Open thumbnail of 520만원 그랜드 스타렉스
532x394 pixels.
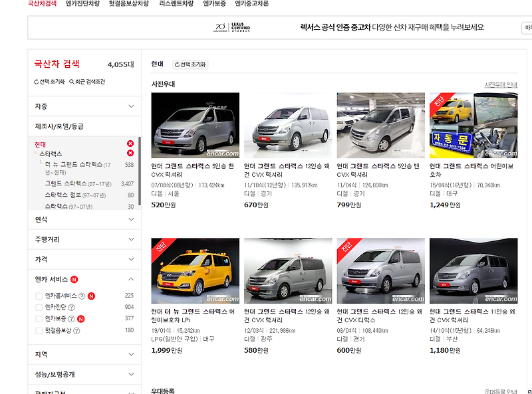[195, 126]
